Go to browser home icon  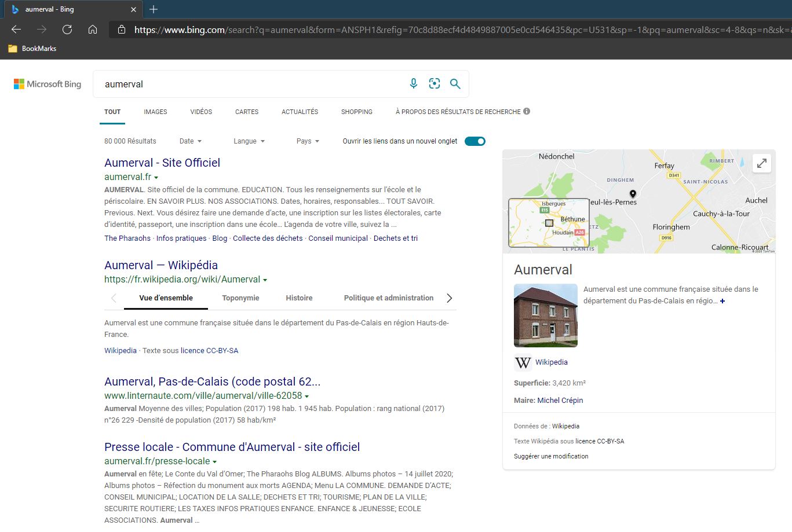point(93,30)
